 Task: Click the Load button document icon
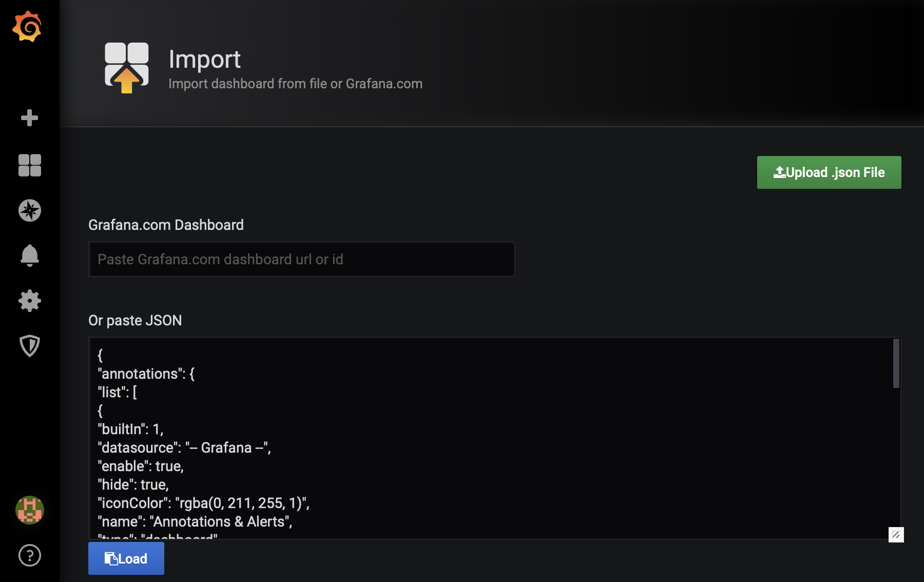(x=112, y=558)
